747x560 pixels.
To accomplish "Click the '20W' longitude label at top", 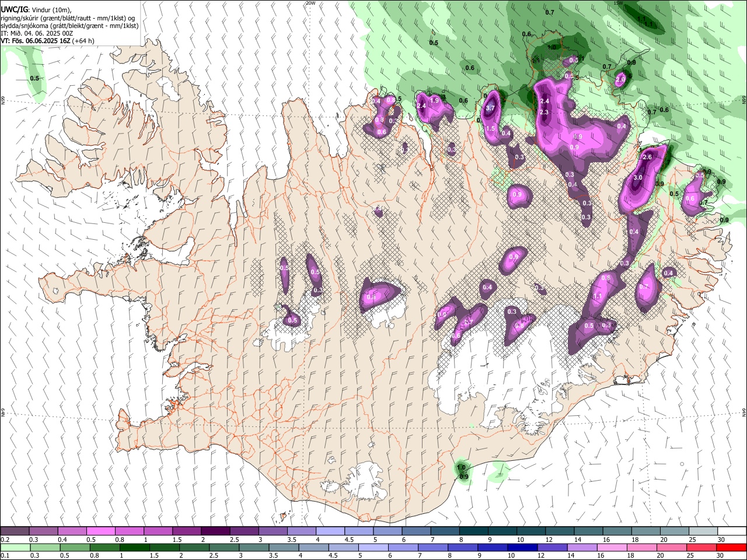I will [310, 3].
